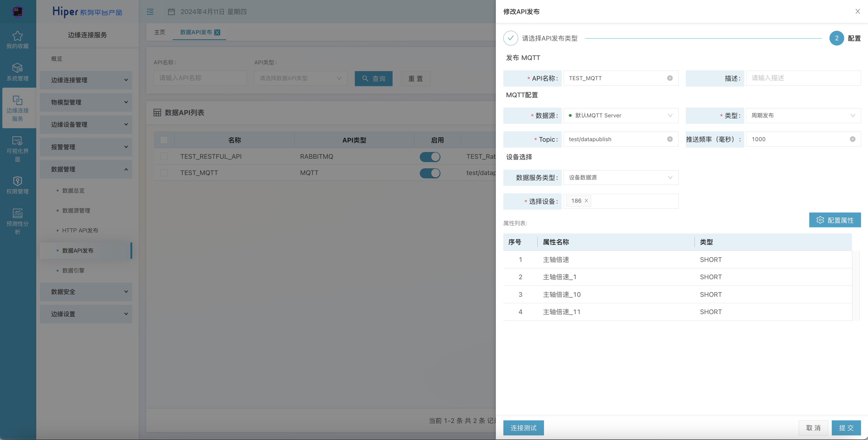Close the 数据API发布 tab via X icon
This screenshot has width=868, height=440.
point(217,32)
